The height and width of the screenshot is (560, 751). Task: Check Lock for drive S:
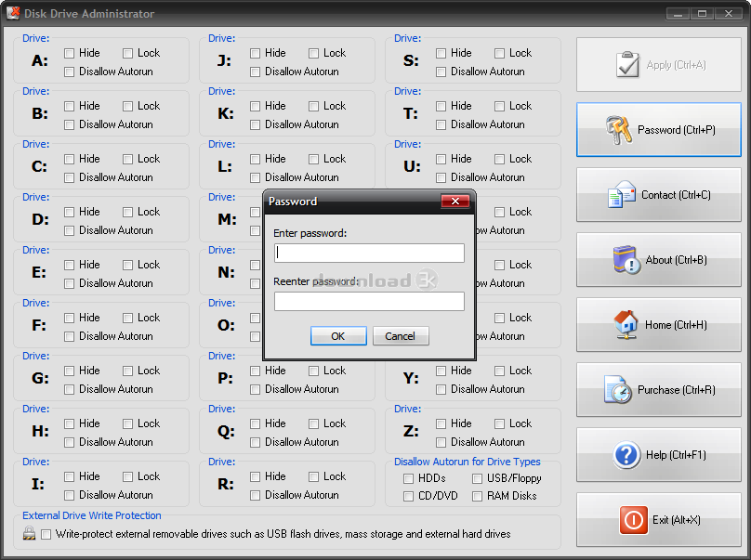coord(499,53)
